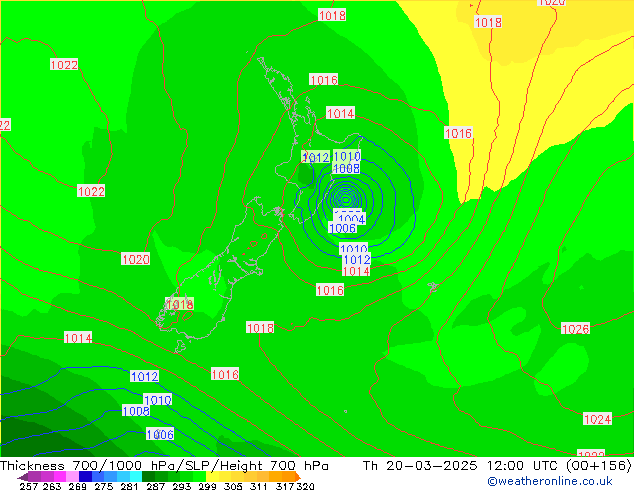This screenshot has height=490, width=634.
Task: Click the cyan swatch in the thickness legend
Action: 136,476
